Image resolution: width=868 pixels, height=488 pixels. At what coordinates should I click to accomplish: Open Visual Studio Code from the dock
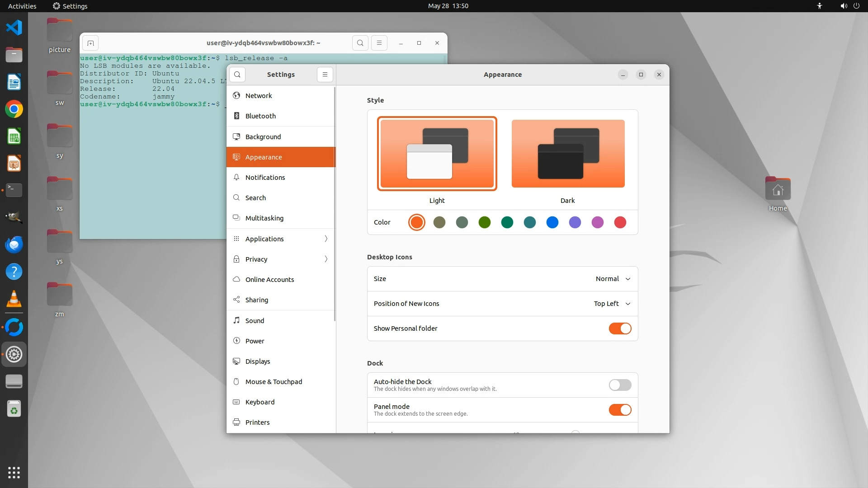(x=14, y=28)
